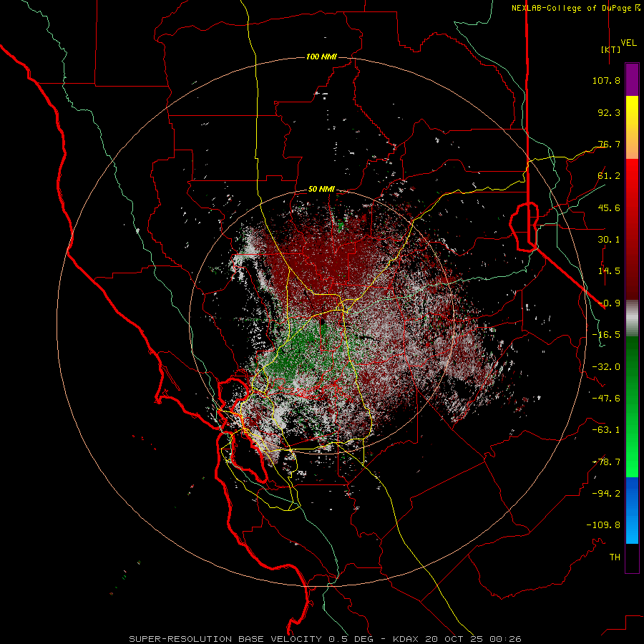Screen dimensions: 644x644
Task: Click the -16.5 velocity scale value
Action: point(606,335)
